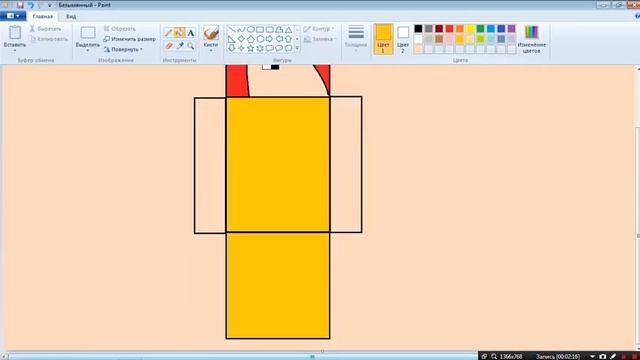This screenshot has width=640, height=360.
Task: Choose the Triangle shape
Action: (289, 29)
